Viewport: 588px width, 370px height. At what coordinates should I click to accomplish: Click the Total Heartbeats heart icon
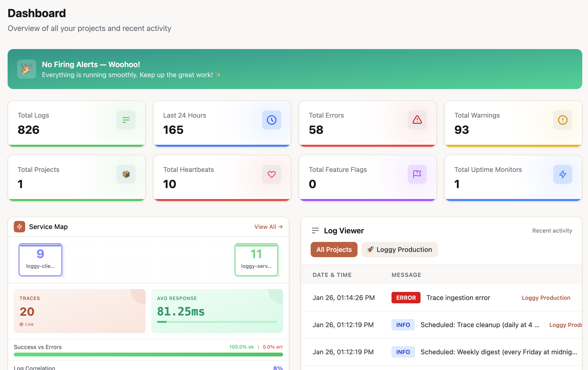click(271, 174)
